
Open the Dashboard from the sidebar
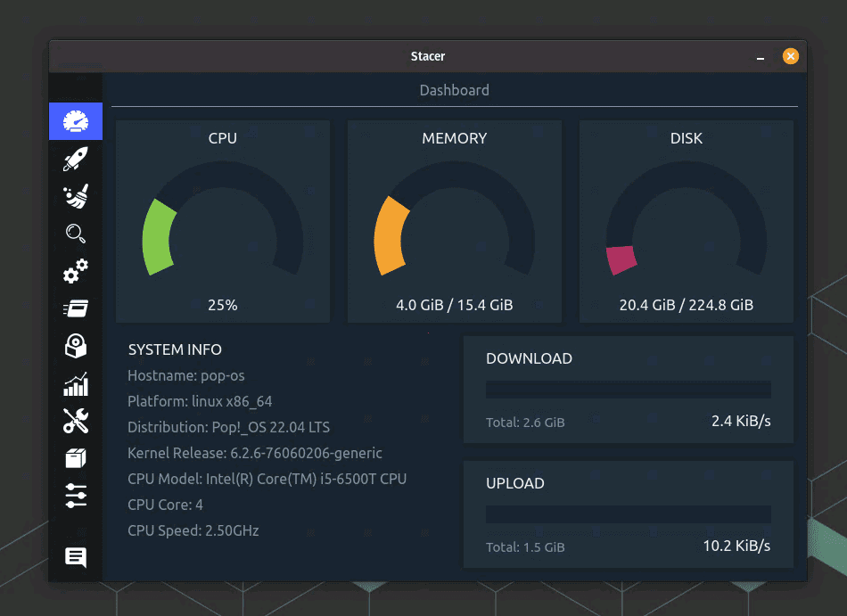pyautogui.click(x=76, y=120)
